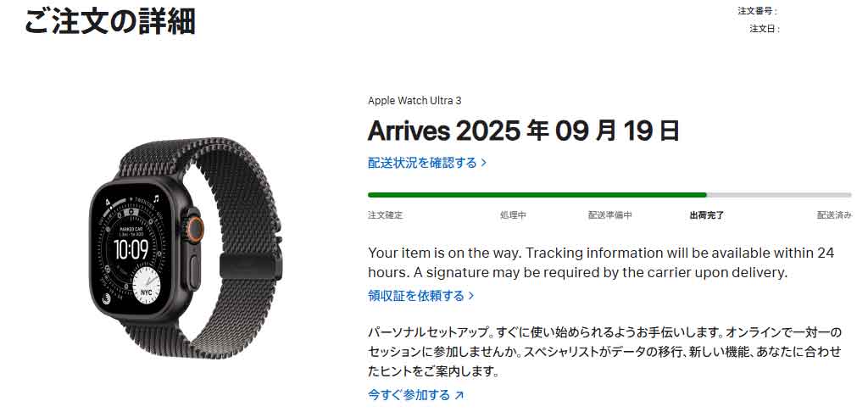Click the bold 出荷完了 status label
This screenshot has width=868, height=412.
point(707,215)
